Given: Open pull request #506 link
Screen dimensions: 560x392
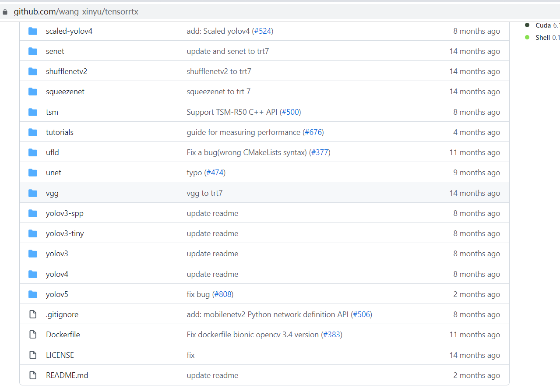Looking at the screenshot, I should click(362, 314).
